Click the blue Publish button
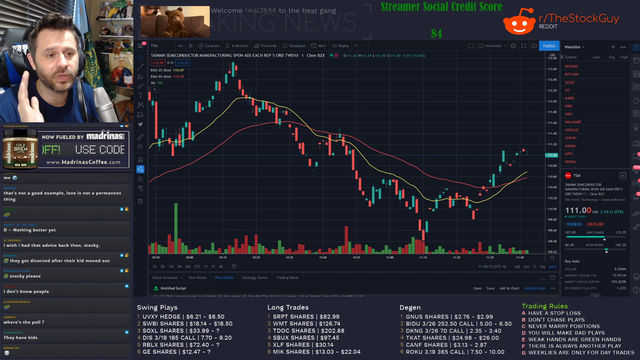The image size is (640, 360). click(549, 46)
